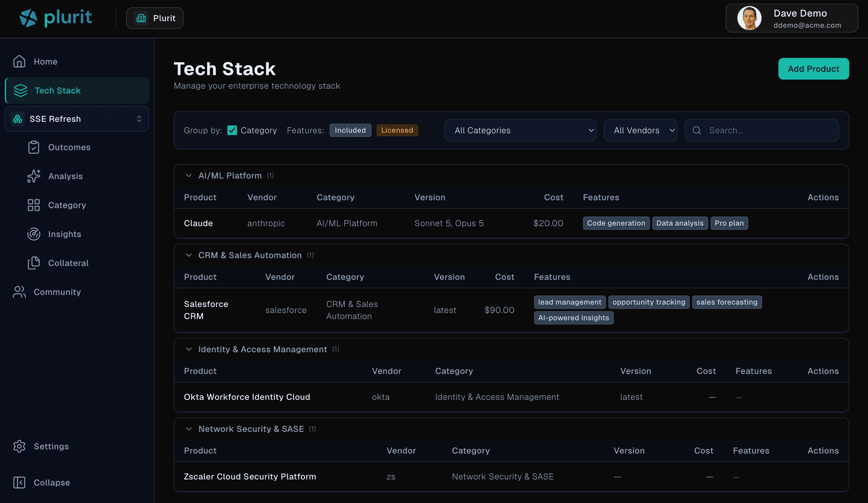Screen dimensions: 868x503
Task: Click the okta vendor cell
Action: pyautogui.click(x=381, y=397)
